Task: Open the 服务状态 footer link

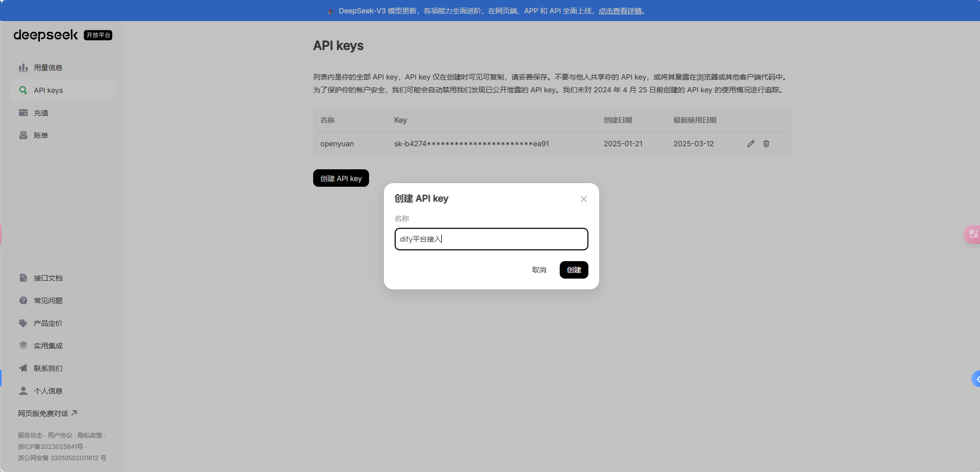Action: (x=30, y=436)
